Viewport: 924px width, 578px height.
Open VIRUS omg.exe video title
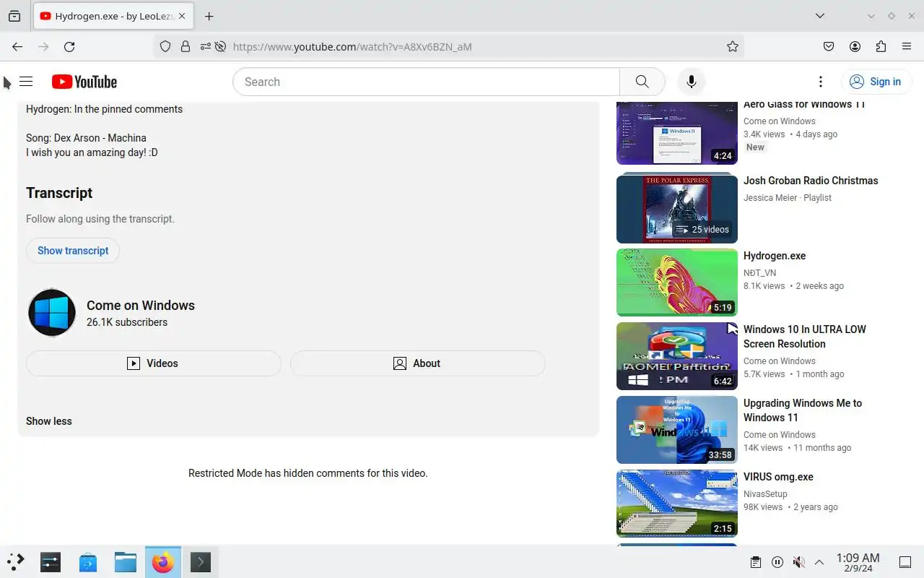point(778,477)
